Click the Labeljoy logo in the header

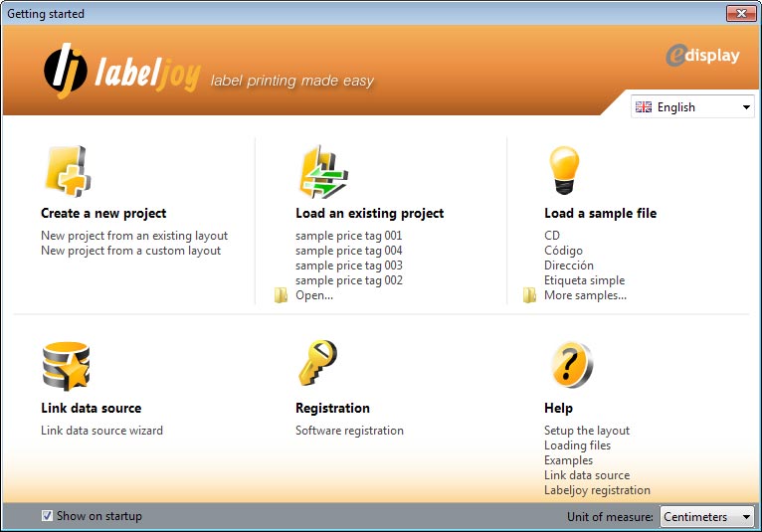122,71
